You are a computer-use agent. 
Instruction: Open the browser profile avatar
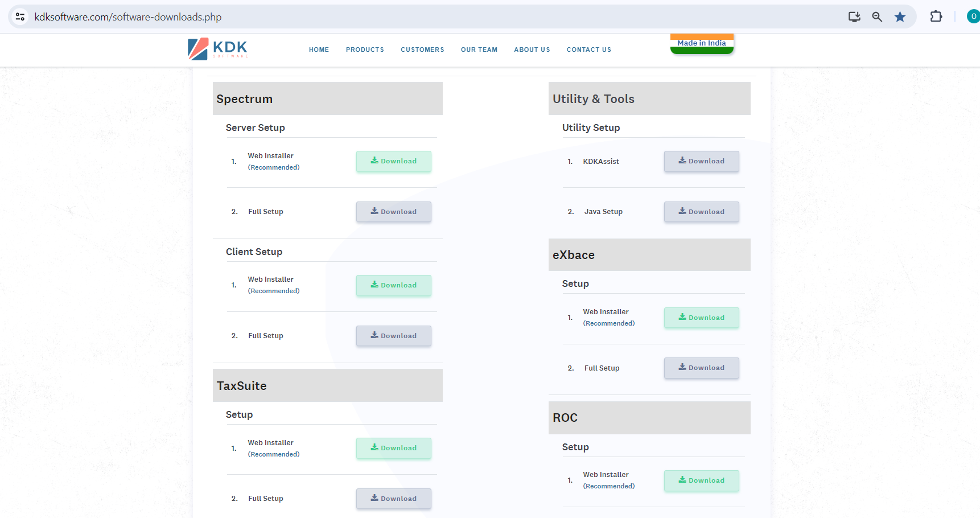pos(973,17)
